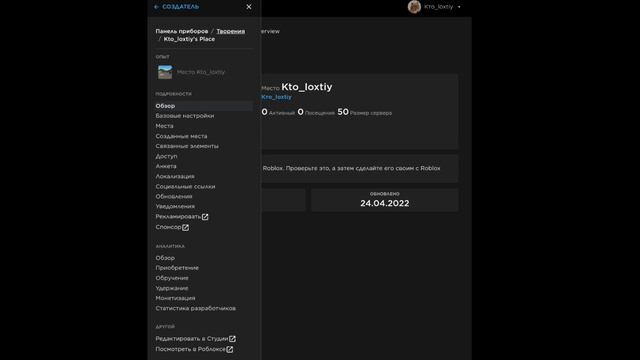The height and width of the screenshot is (360, 640).
Task: Open Уведомления settings
Action: pos(175,207)
